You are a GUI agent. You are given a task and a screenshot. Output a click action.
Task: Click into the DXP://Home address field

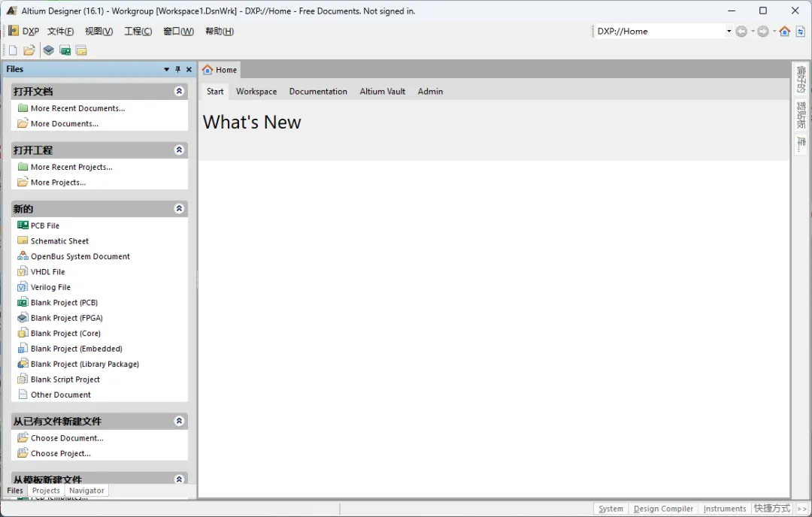coord(660,31)
